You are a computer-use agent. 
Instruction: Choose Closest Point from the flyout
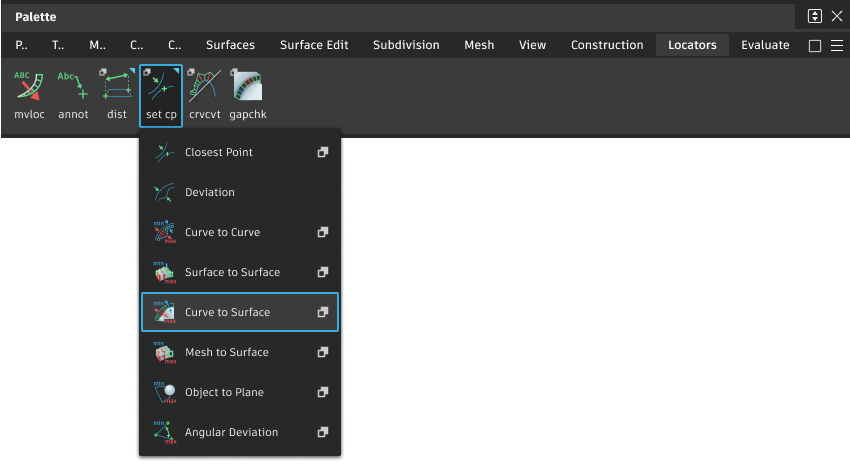tap(219, 152)
